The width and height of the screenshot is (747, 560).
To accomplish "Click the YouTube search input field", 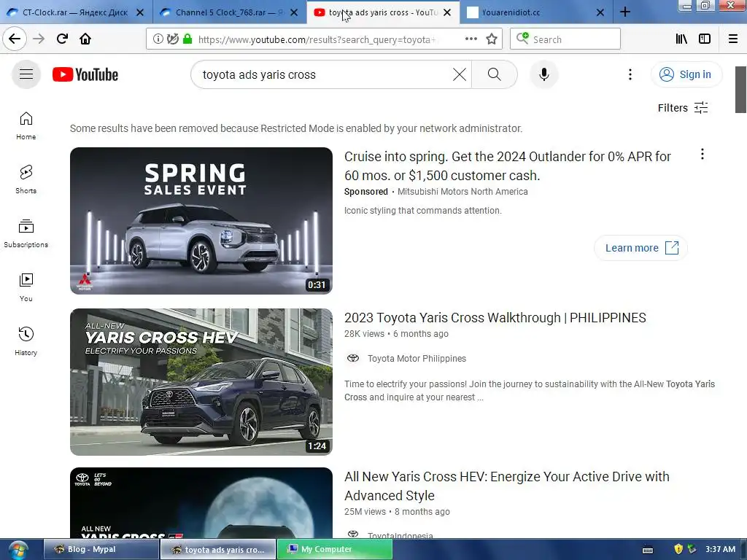I will (324, 74).
